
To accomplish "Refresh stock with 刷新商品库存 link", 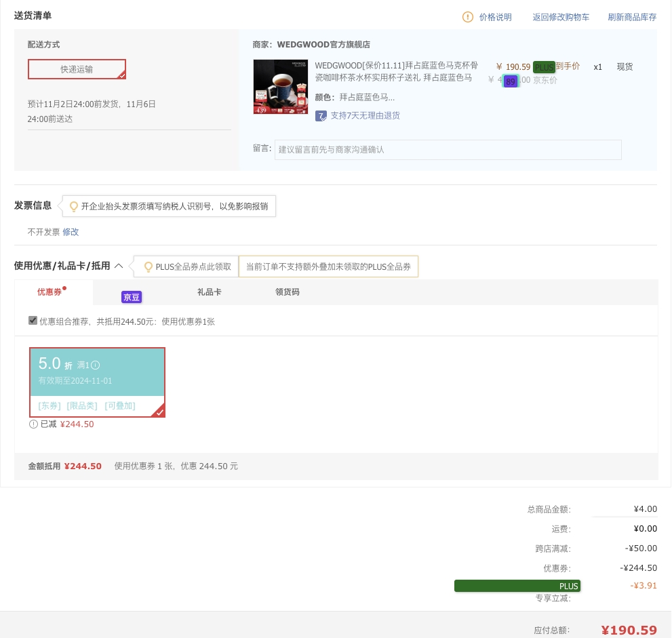I will [x=632, y=17].
